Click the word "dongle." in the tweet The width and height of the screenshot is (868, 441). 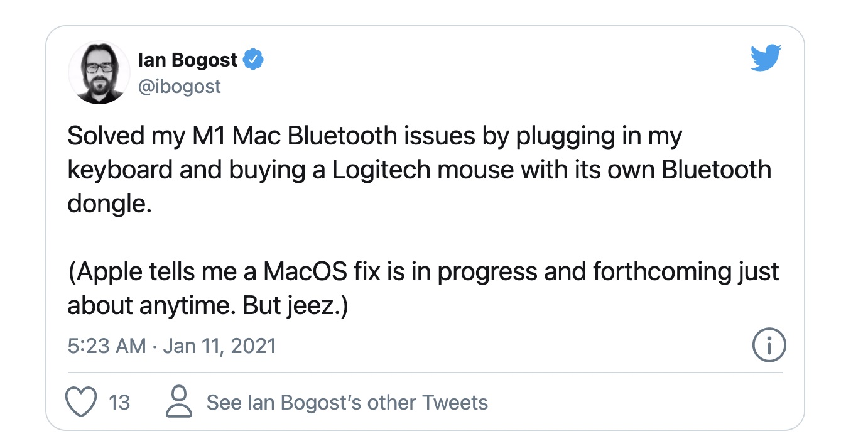[x=109, y=204]
